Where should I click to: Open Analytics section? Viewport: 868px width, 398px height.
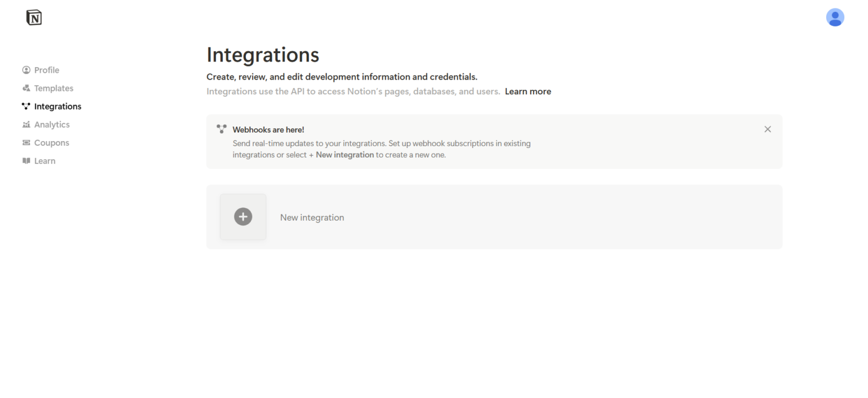click(x=46, y=124)
